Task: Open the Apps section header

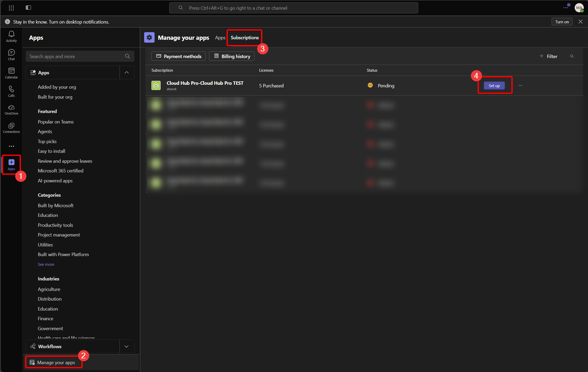Action: click(x=73, y=72)
